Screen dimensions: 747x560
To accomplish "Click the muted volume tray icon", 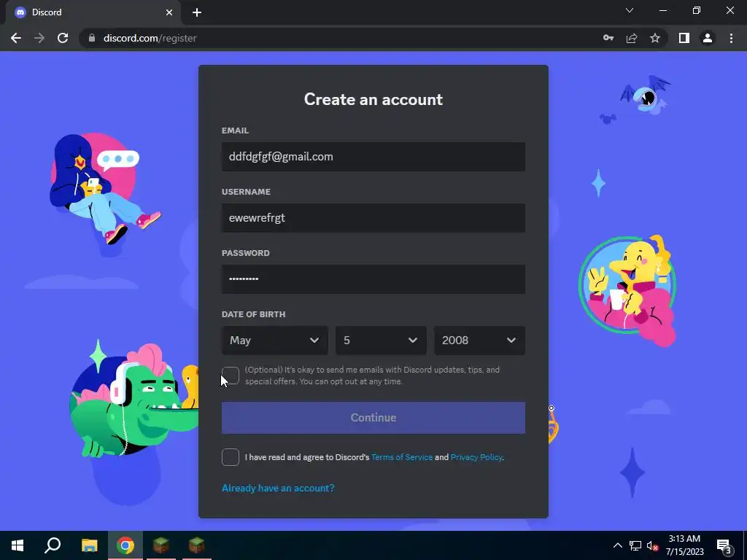I will 652,545.
